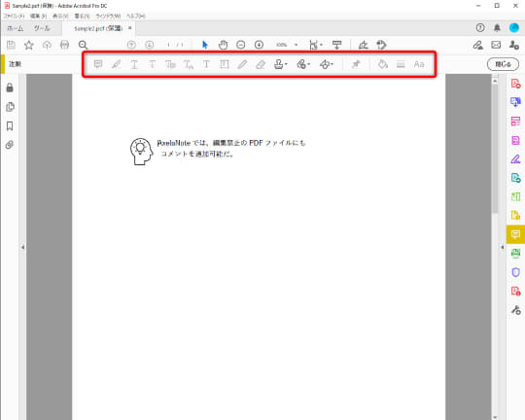Open the stamp tool dropdown
This screenshot has height=420, width=525.
[x=281, y=64]
